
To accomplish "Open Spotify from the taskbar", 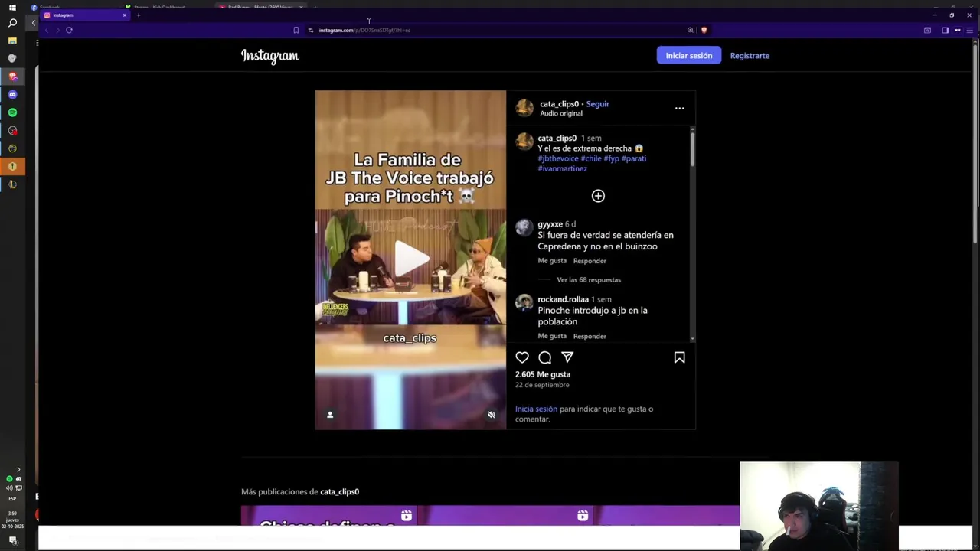I will [x=12, y=112].
